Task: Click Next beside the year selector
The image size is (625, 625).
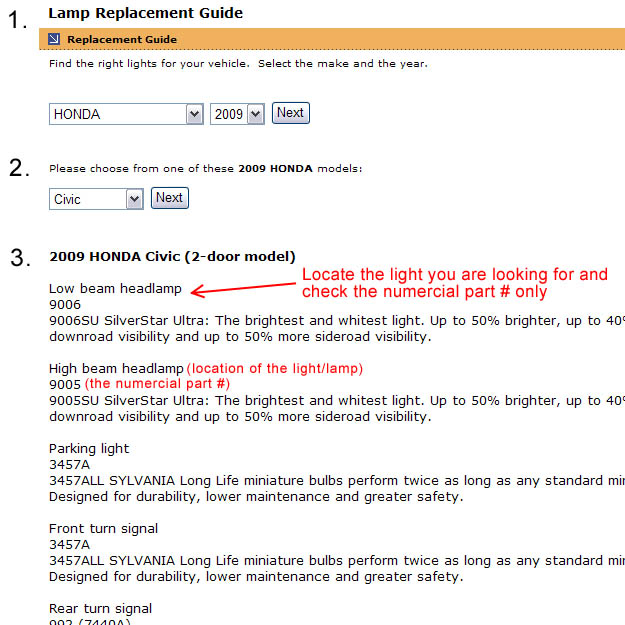Action: point(291,113)
